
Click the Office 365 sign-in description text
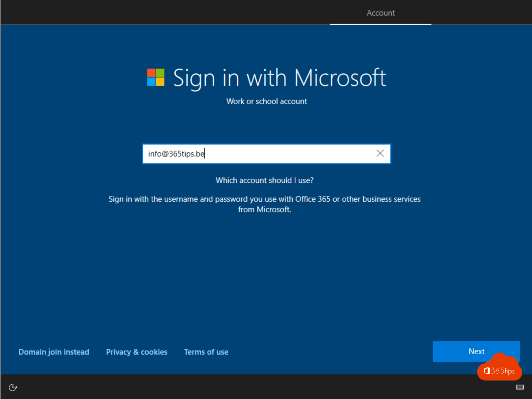[265, 204]
